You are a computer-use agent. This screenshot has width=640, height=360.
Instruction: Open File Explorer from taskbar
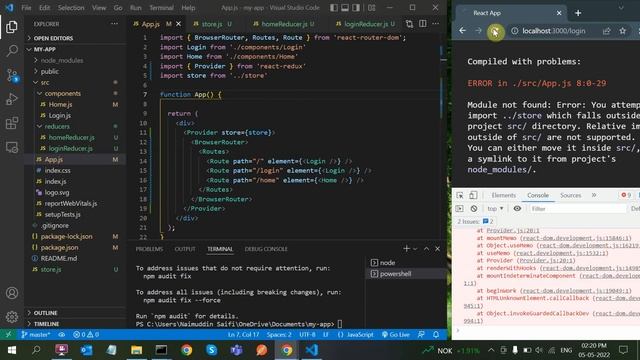[x=136, y=350]
